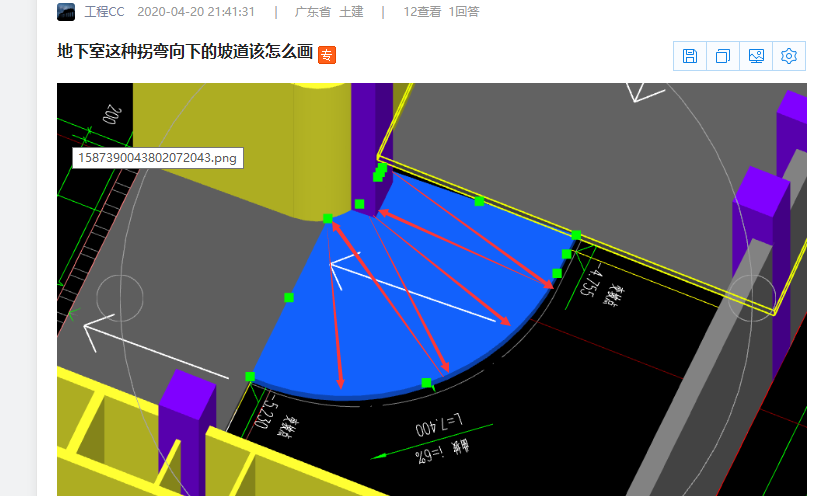Open the settings gear icon

pyautogui.click(x=789, y=56)
